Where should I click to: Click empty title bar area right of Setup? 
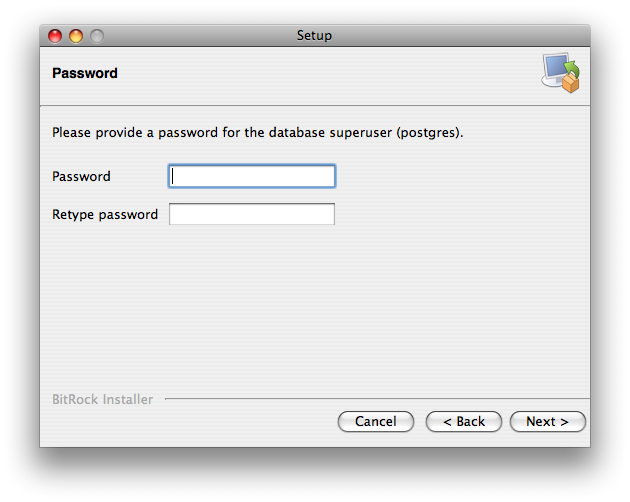tap(460, 36)
